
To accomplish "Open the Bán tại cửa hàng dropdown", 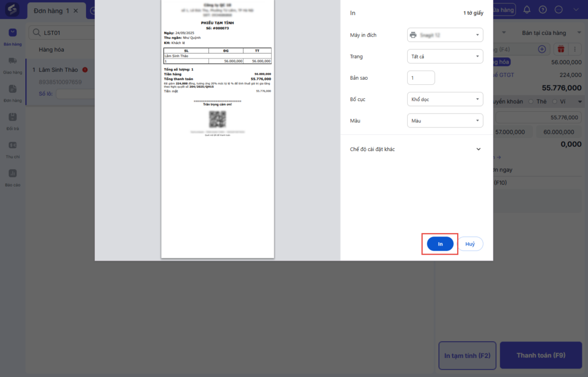I will tap(551, 33).
